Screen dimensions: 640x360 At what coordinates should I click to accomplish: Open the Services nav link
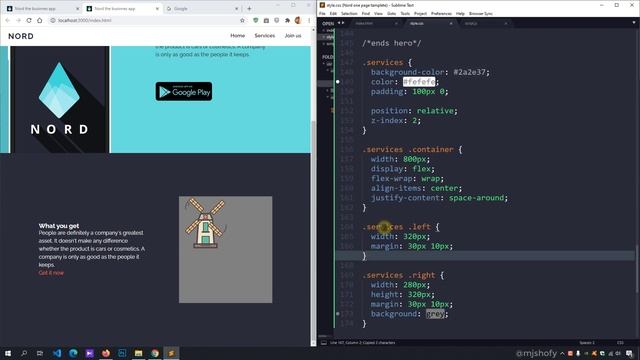click(264, 36)
